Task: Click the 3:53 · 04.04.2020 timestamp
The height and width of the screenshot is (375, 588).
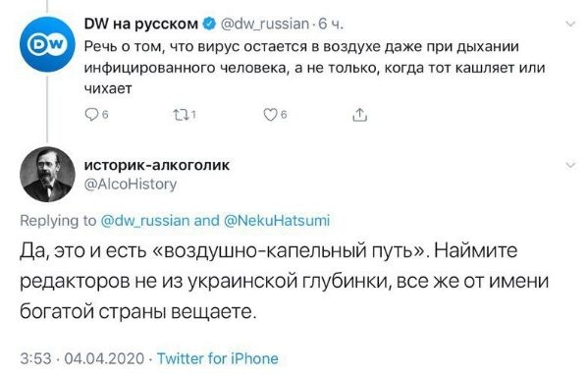Action: 82,358
